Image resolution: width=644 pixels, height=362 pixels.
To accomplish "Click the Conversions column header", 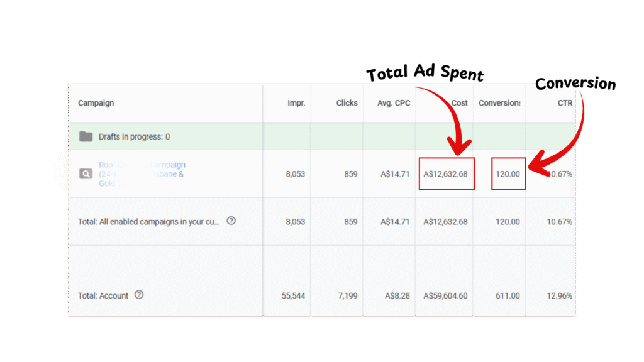I will (x=499, y=103).
